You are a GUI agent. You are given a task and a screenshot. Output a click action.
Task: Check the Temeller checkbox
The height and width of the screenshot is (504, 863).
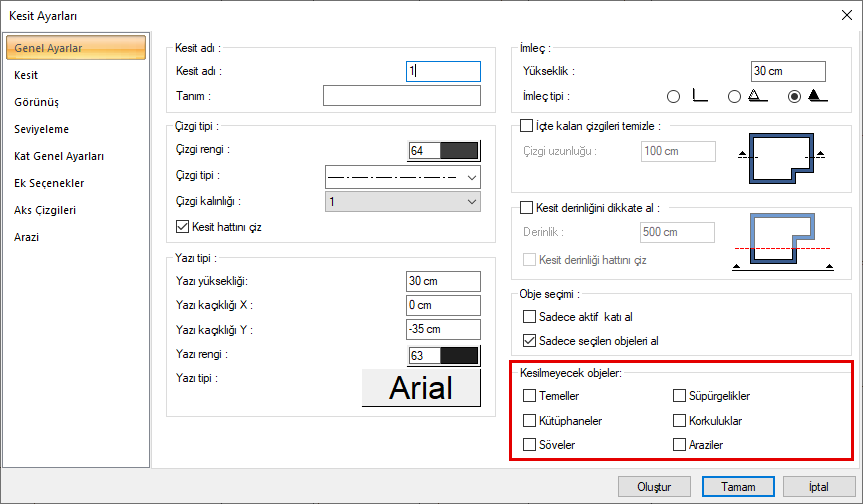[529, 396]
